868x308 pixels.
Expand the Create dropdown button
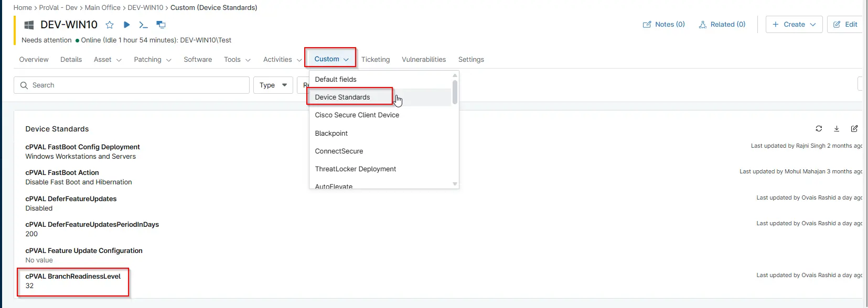(x=794, y=24)
